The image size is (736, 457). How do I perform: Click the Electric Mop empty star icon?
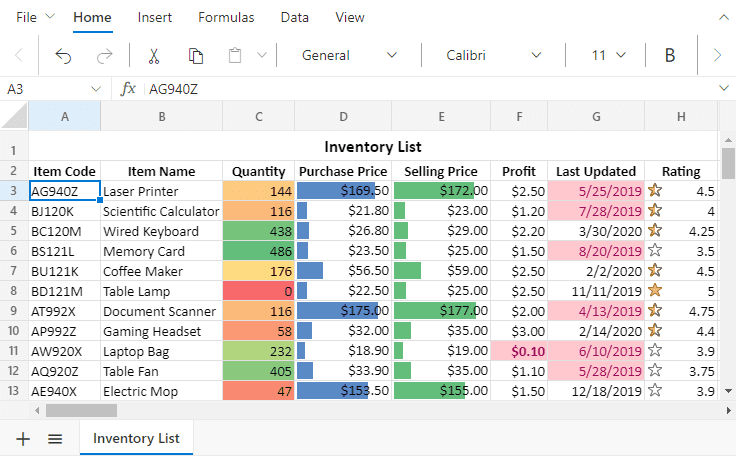click(655, 390)
